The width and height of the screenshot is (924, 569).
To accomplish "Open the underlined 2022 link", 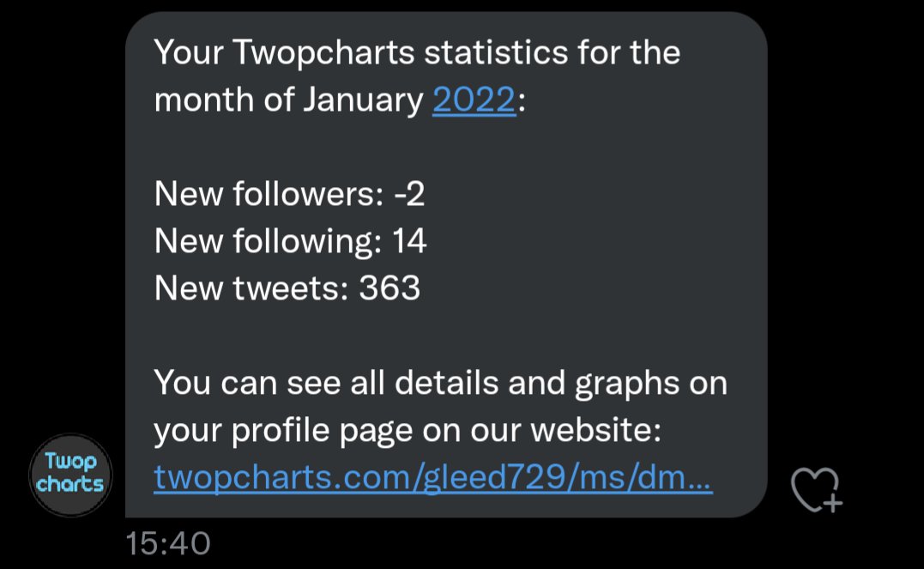I will (474, 101).
